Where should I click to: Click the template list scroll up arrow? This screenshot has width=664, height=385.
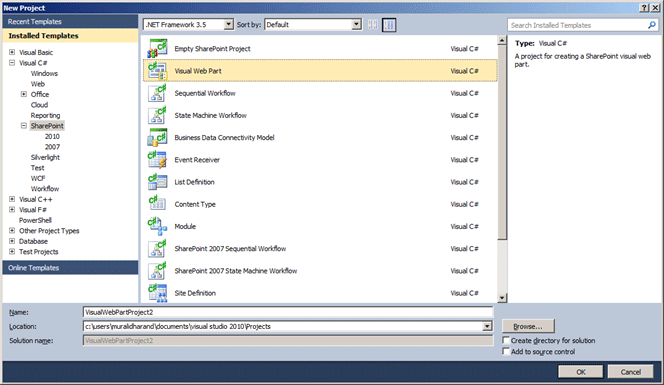coord(502,41)
